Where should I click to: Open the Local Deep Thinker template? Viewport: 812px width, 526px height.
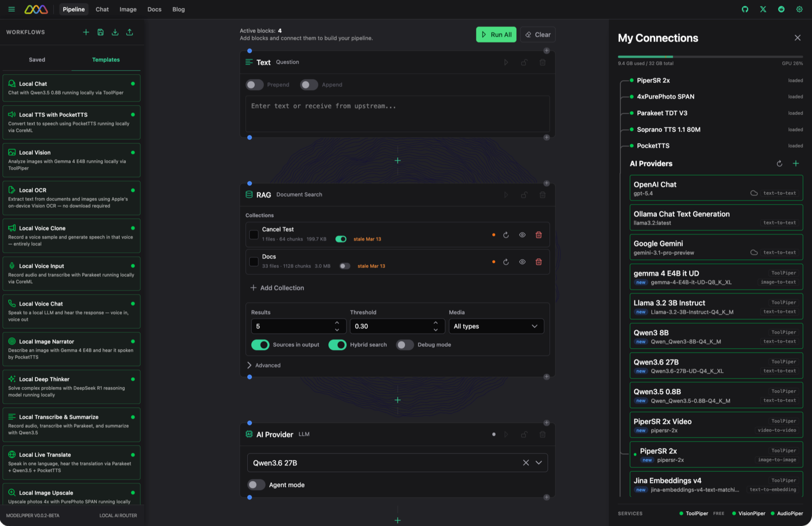point(71,387)
